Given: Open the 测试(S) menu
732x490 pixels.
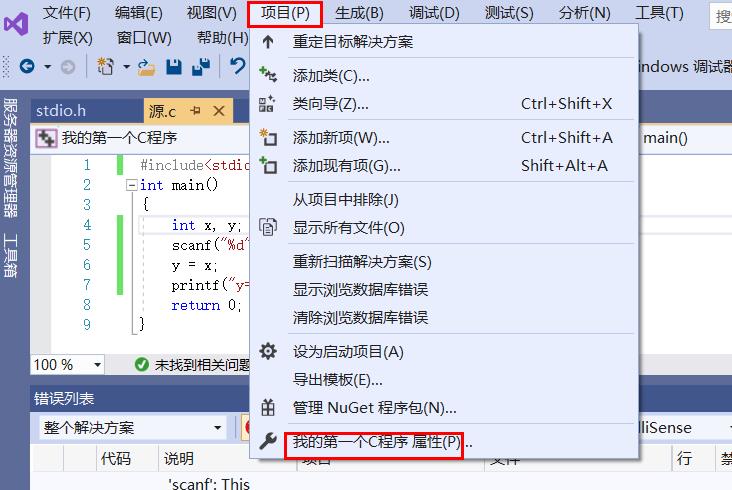Looking at the screenshot, I should click(x=509, y=13).
